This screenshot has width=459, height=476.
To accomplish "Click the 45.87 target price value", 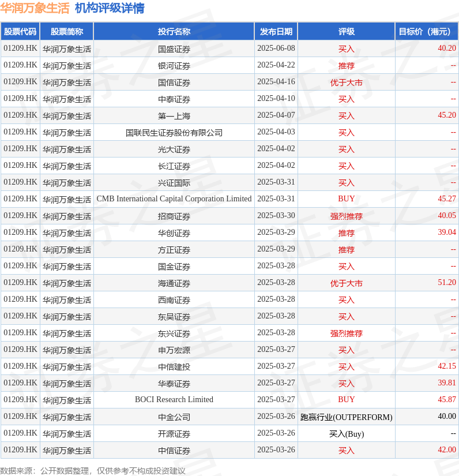I will pyautogui.click(x=446, y=400).
